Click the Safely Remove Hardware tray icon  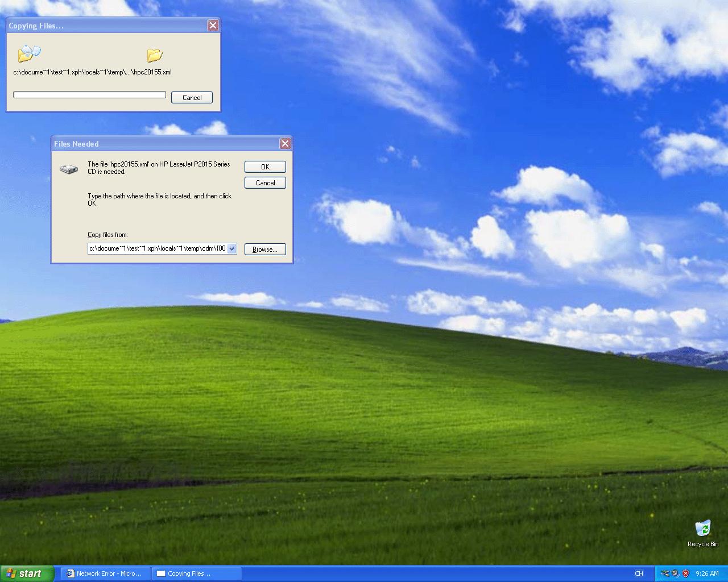[665, 573]
